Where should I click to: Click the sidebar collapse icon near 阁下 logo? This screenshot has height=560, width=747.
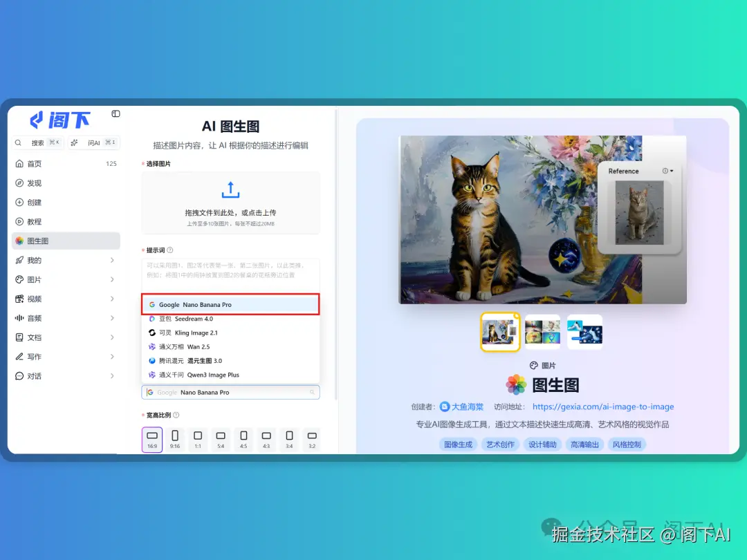tap(116, 114)
